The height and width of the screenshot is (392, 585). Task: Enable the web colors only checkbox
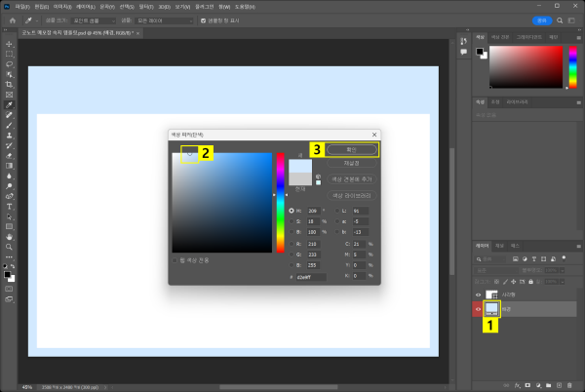pyautogui.click(x=174, y=260)
